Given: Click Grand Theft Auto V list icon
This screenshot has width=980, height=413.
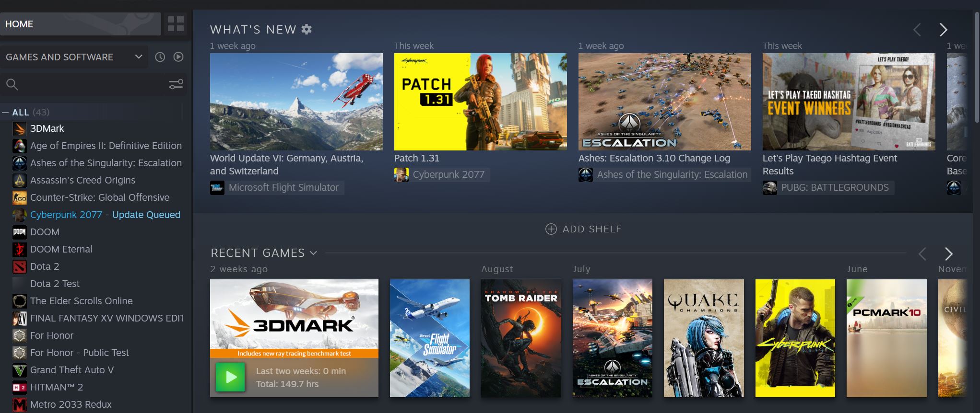Looking at the screenshot, I should [x=19, y=370].
